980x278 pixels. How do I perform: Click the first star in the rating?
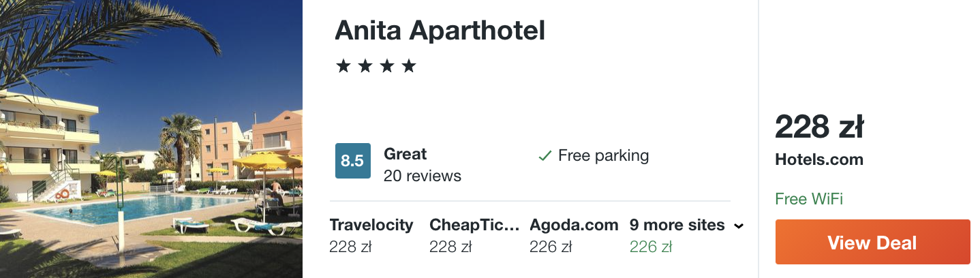[343, 66]
